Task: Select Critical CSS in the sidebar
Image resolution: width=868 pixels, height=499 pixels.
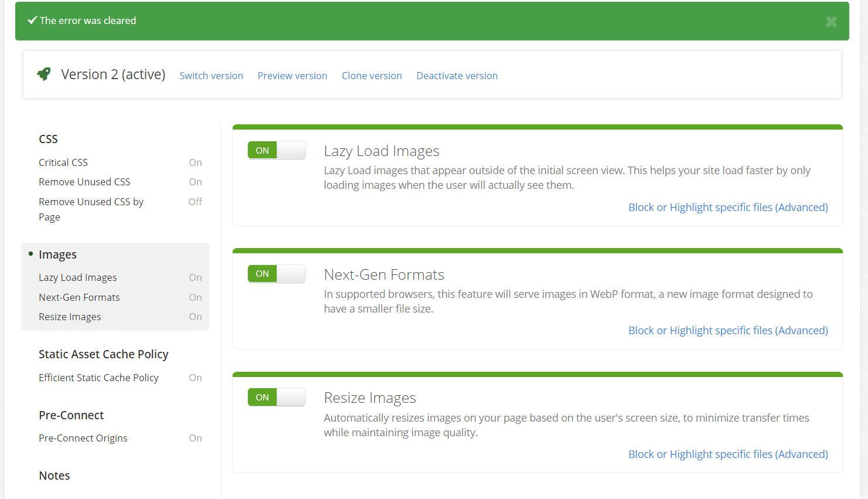Action: pos(63,162)
